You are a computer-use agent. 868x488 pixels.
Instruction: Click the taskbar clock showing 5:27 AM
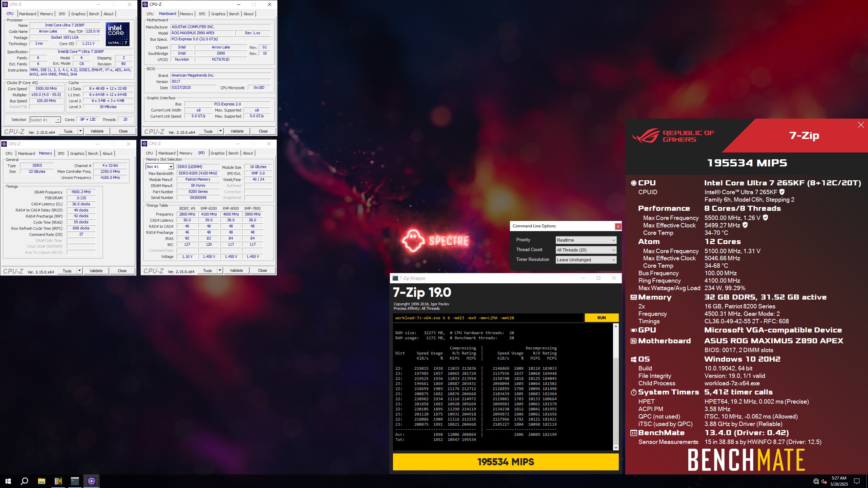[x=839, y=481]
